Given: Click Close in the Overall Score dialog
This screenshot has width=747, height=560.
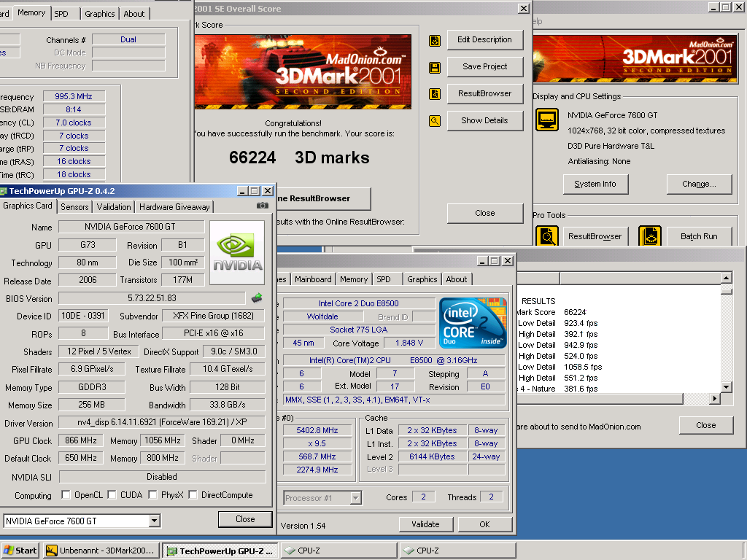Looking at the screenshot, I should click(x=485, y=213).
